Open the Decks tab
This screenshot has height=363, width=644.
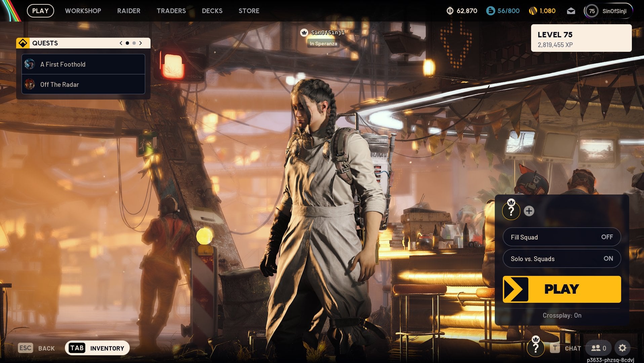point(212,11)
